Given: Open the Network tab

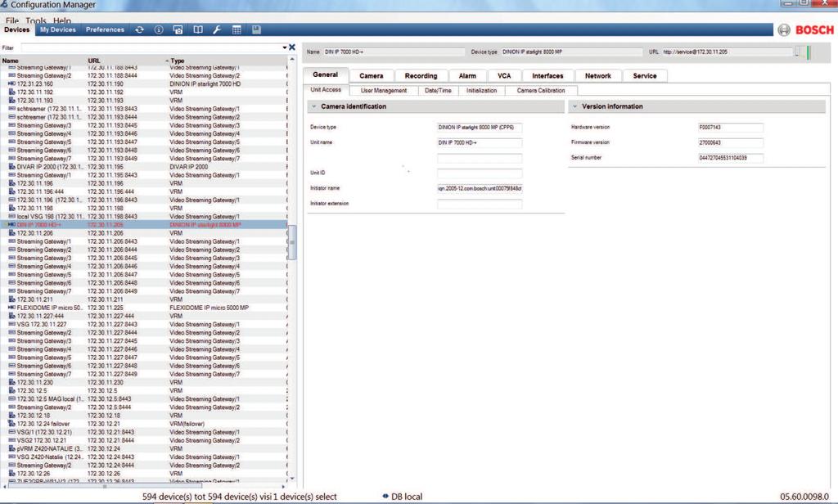Looking at the screenshot, I should [x=597, y=76].
